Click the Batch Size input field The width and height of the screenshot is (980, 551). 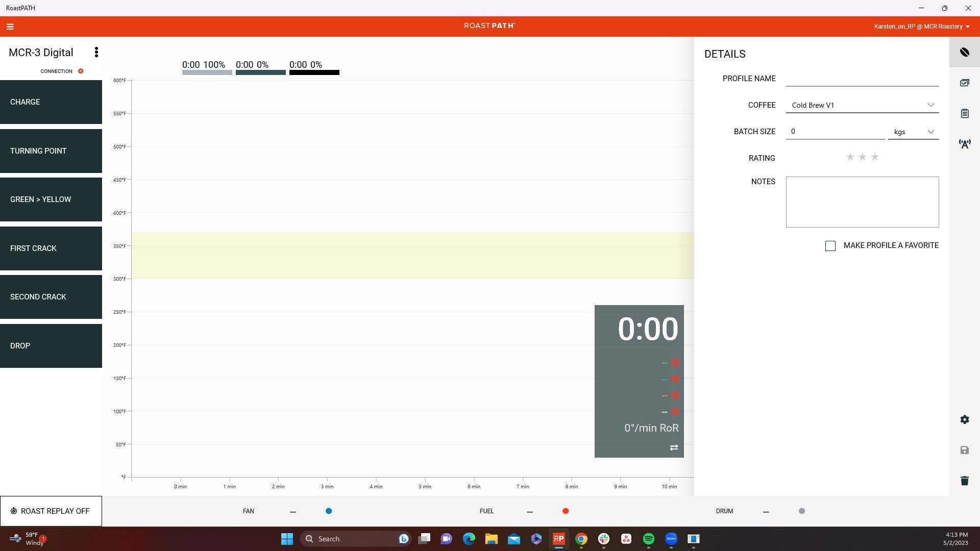click(835, 132)
